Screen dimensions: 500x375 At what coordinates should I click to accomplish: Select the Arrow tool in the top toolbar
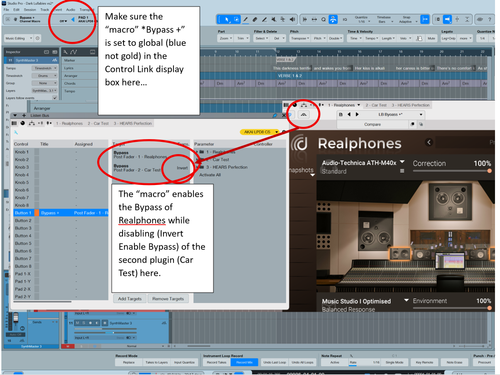point(227,20)
